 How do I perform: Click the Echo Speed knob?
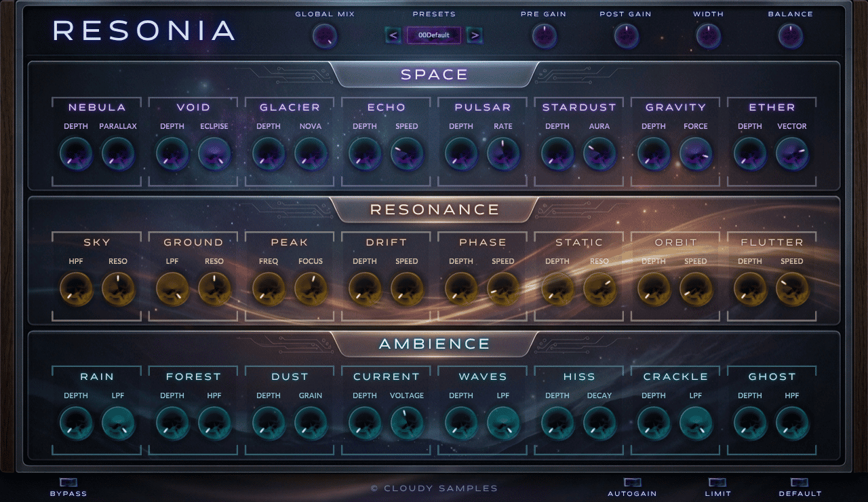[407, 153]
